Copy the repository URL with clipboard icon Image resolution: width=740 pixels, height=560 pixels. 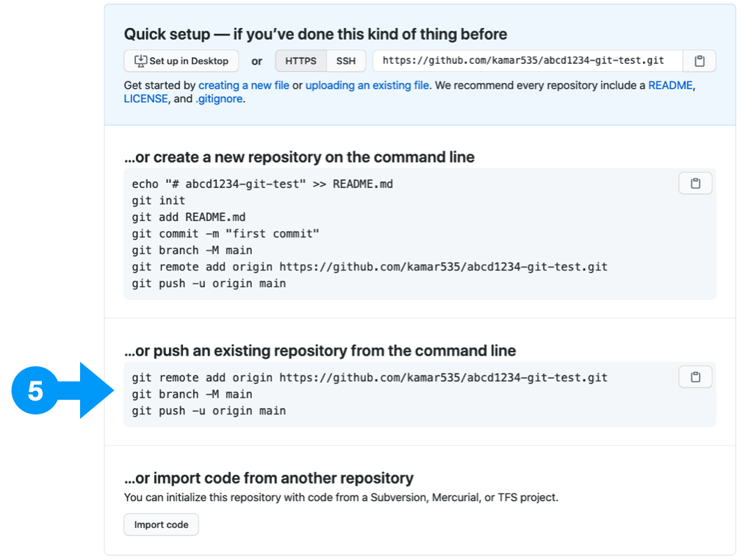tap(699, 61)
